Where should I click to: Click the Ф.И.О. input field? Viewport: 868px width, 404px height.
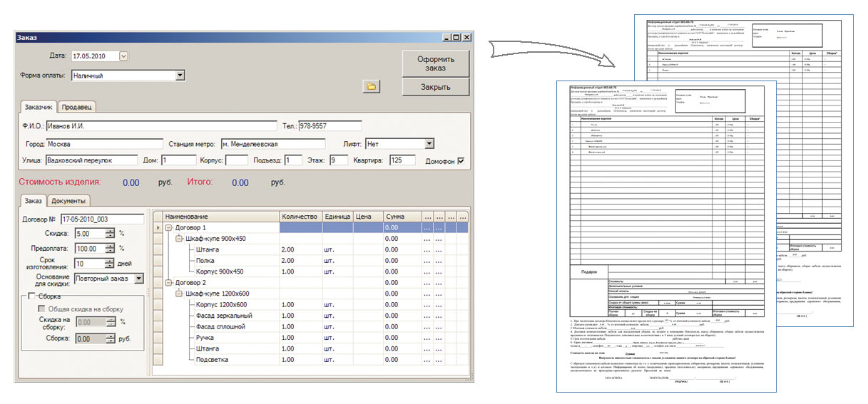click(163, 128)
